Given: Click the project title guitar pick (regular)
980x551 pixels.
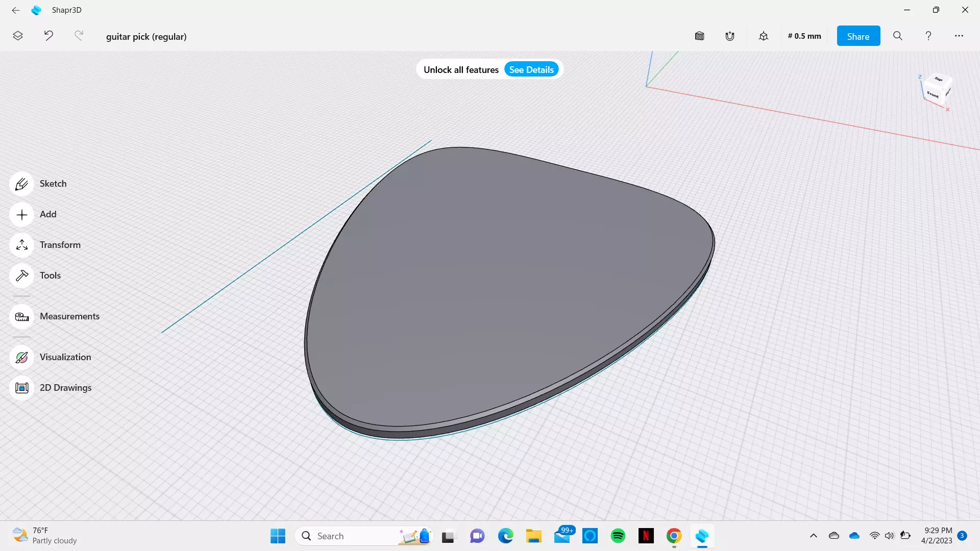Looking at the screenshot, I should click(146, 36).
